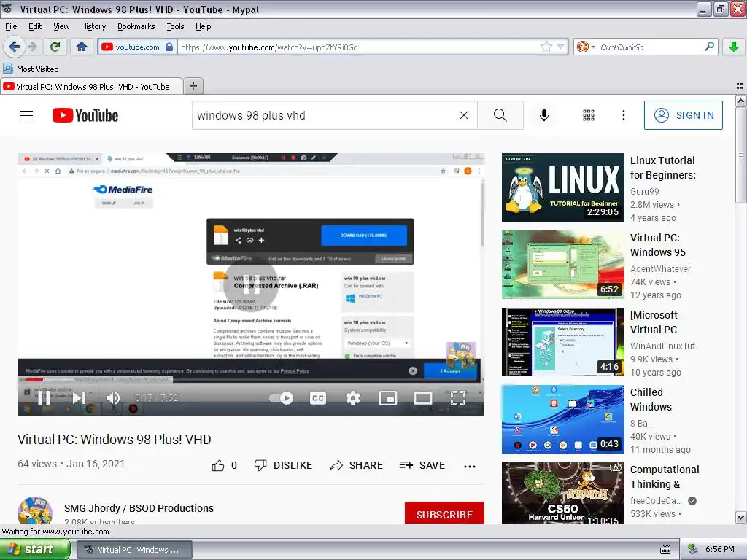Click the DISLIKE button
Viewport: 747px width, 560px height.
[283, 465]
